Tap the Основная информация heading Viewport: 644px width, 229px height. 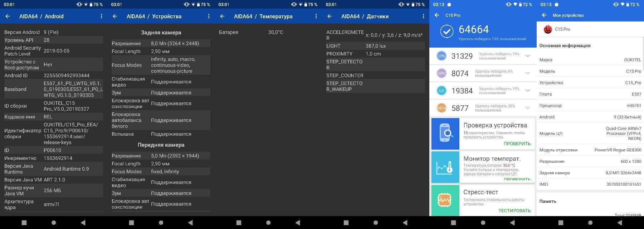(565, 45)
